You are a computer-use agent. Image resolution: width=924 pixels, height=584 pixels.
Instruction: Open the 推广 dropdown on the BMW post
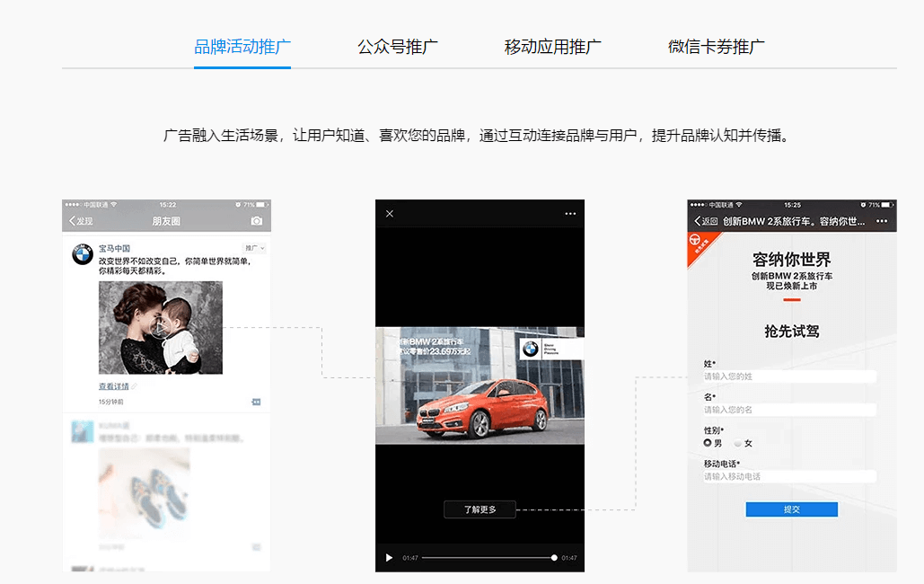pos(255,248)
